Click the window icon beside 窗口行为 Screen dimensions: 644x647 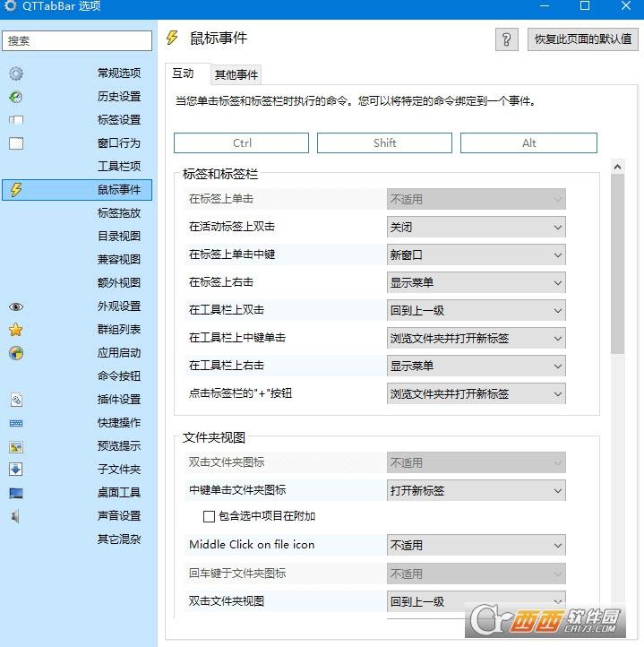[x=16, y=143]
